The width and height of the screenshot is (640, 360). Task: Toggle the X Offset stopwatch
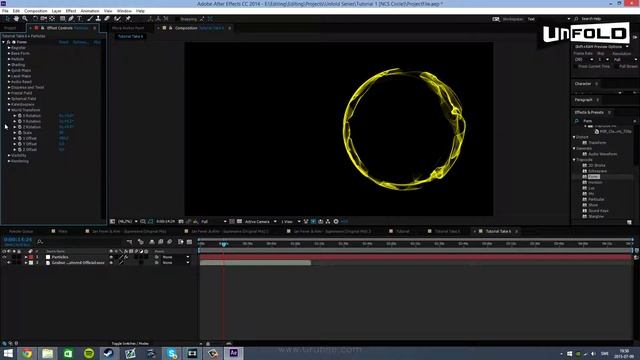click(20, 138)
